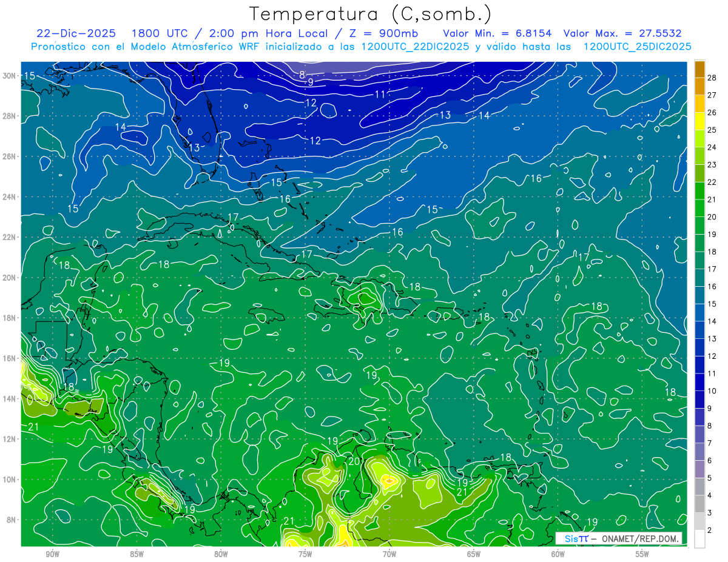Click the "Temperatura (C,somb.)" map title
The height and width of the screenshot is (562, 728).
click(x=370, y=14)
